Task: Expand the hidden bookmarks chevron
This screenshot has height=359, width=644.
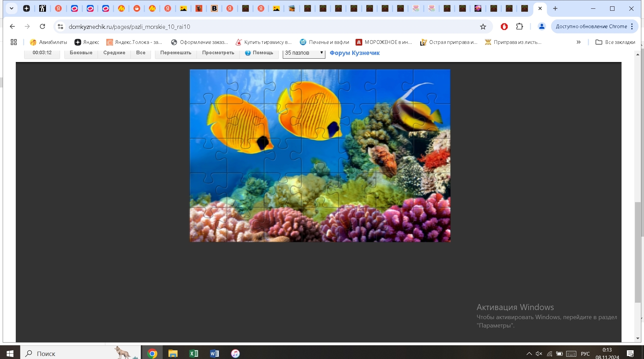Action: tap(579, 42)
